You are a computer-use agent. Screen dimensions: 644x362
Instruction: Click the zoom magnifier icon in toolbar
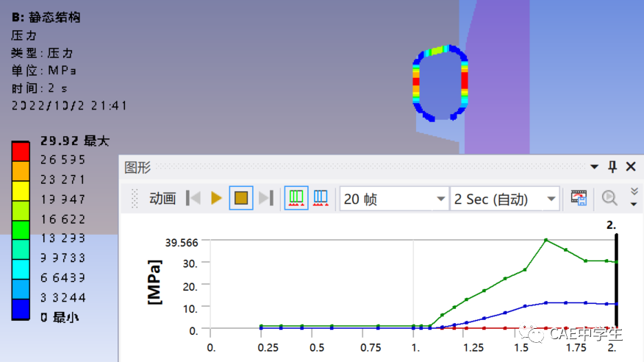(609, 198)
